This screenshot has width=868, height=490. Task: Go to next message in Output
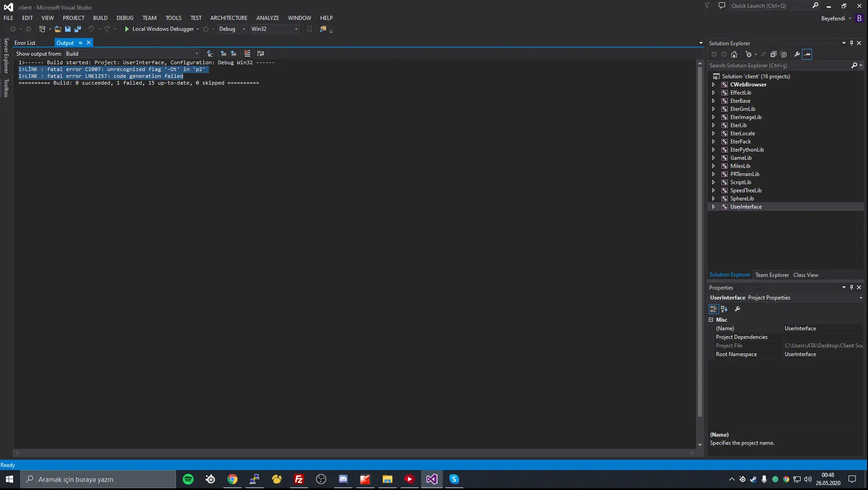[x=233, y=53]
